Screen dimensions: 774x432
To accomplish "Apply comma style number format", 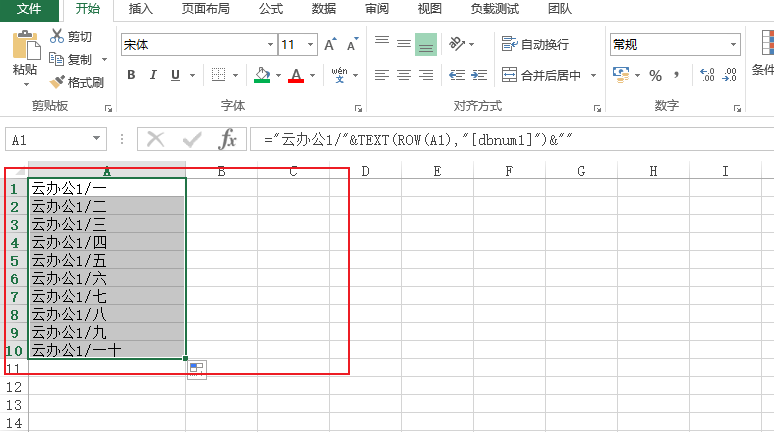I will click(676, 76).
